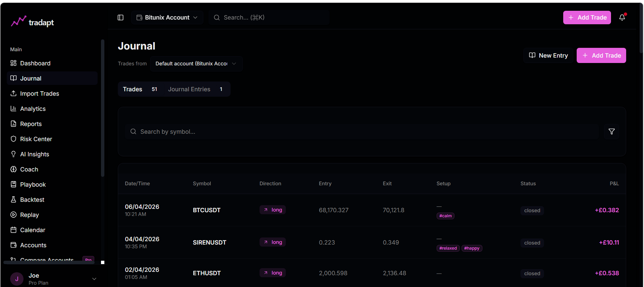This screenshot has height=287, width=644.
Task: Click the magnifier icon in top search
Action: pos(217,18)
